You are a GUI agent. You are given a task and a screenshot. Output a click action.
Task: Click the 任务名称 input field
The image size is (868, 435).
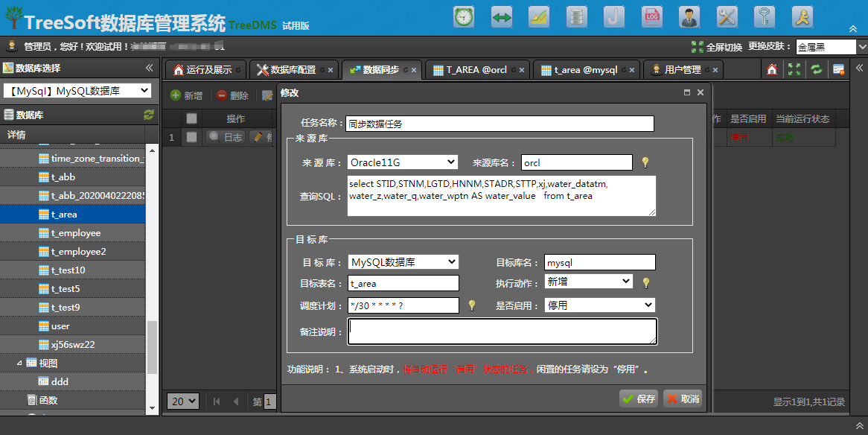(500, 124)
